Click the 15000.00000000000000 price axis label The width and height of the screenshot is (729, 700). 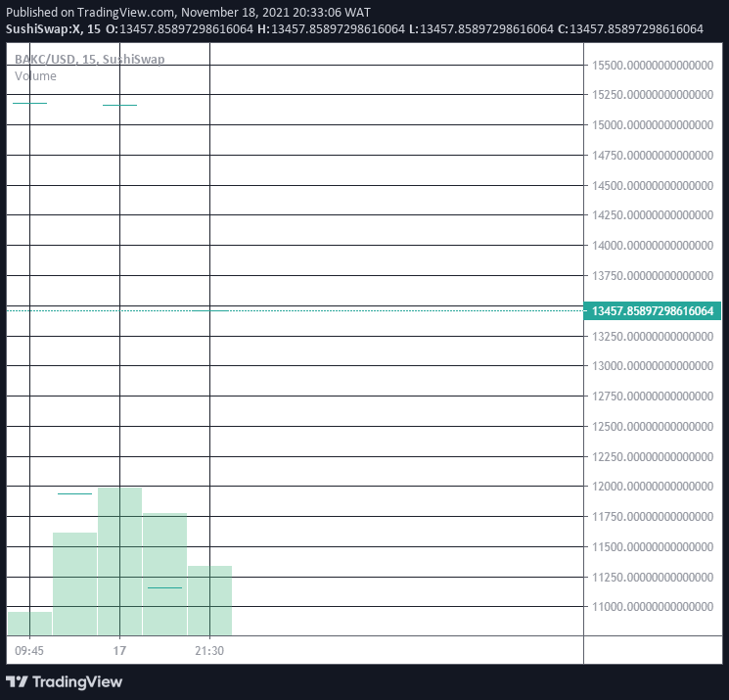(653, 124)
